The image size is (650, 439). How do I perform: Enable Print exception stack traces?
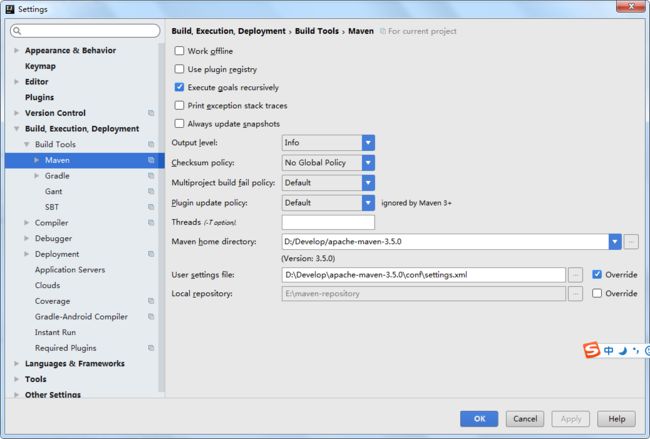(x=179, y=105)
